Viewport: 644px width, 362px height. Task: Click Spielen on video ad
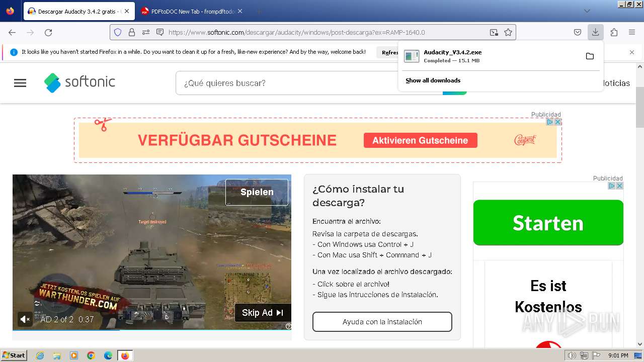pos(257,192)
